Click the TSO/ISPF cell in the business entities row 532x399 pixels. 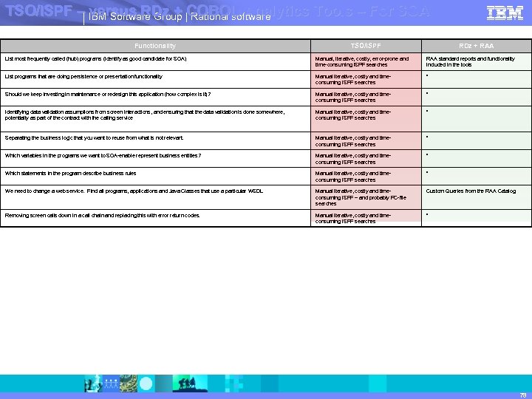click(x=366, y=158)
